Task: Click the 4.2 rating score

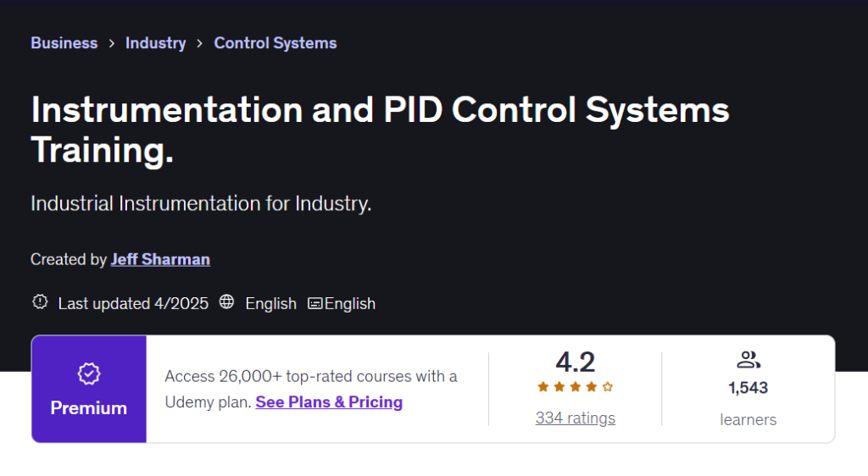Action: [576, 363]
